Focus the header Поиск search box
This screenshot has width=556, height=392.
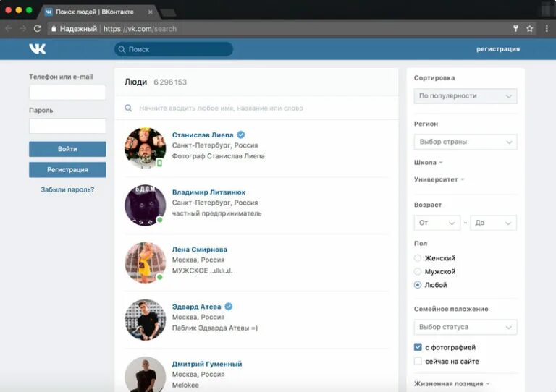174,49
